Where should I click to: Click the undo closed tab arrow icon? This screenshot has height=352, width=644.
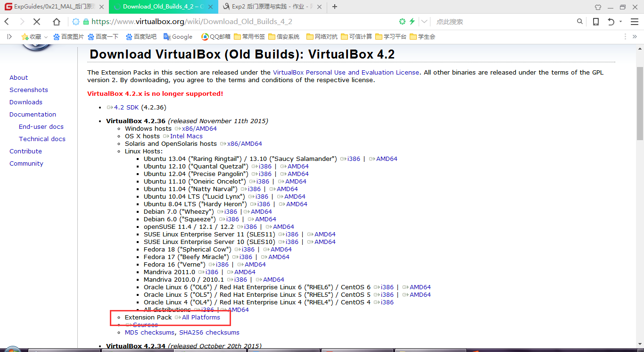click(x=611, y=22)
